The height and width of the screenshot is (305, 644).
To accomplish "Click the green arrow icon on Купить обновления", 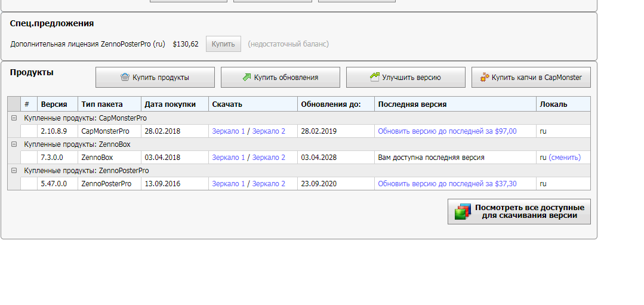I will tap(246, 77).
